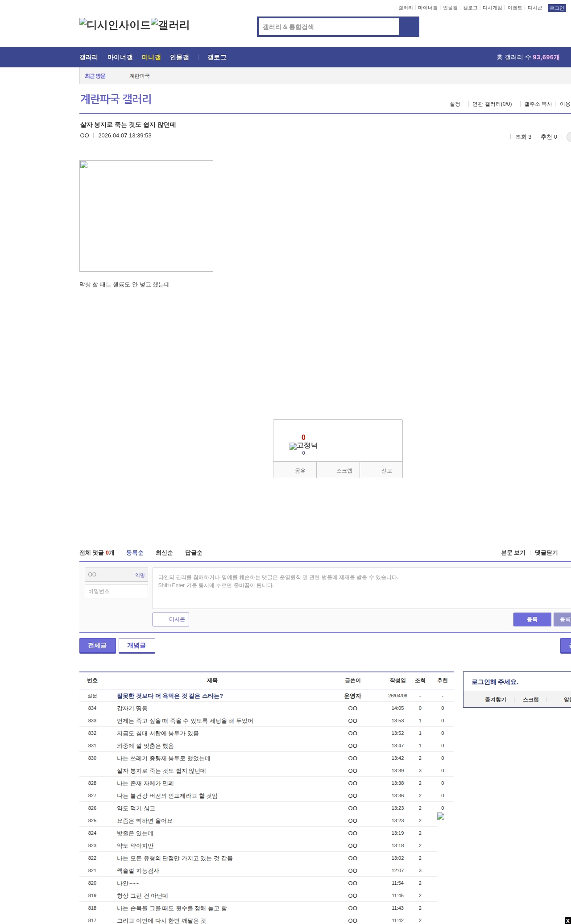Open the post titled 갑자기 띵동
Viewport: 571px width, 924px height.
[132, 708]
